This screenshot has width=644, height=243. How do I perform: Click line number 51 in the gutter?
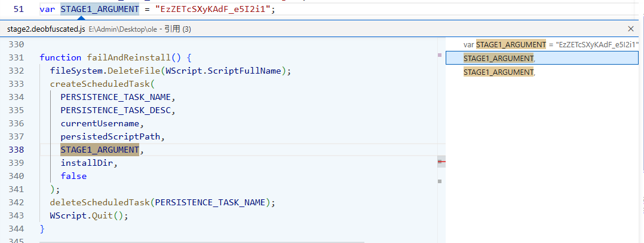[19, 8]
